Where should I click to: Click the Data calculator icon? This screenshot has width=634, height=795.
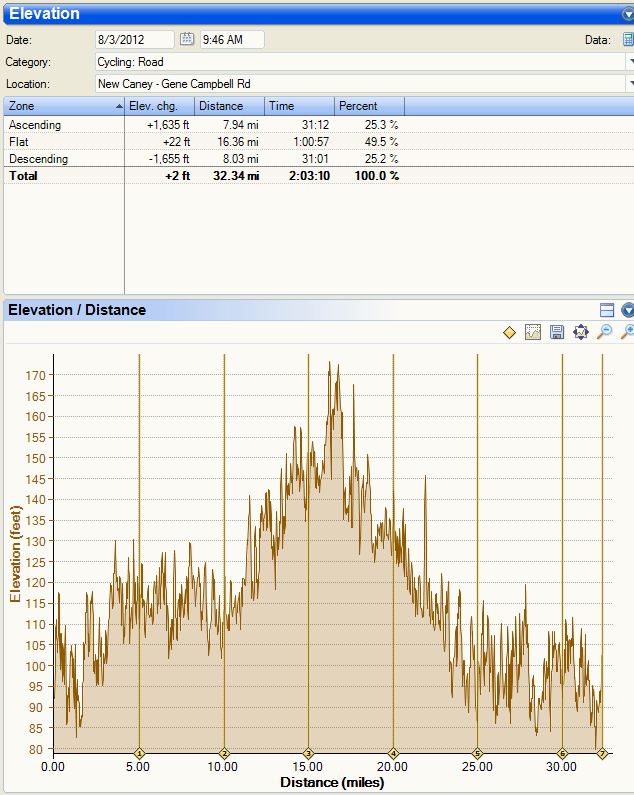[628, 40]
